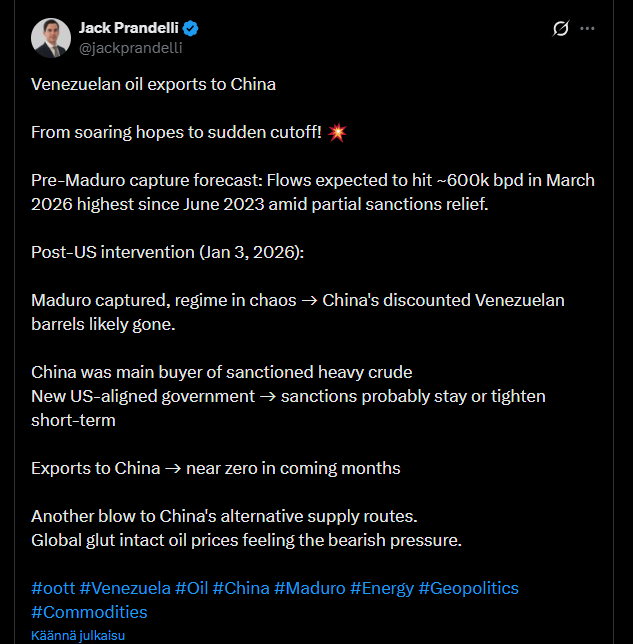This screenshot has height=644, width=633.
Task: Open the three-dot more options menu
Action: click(588, 29)
